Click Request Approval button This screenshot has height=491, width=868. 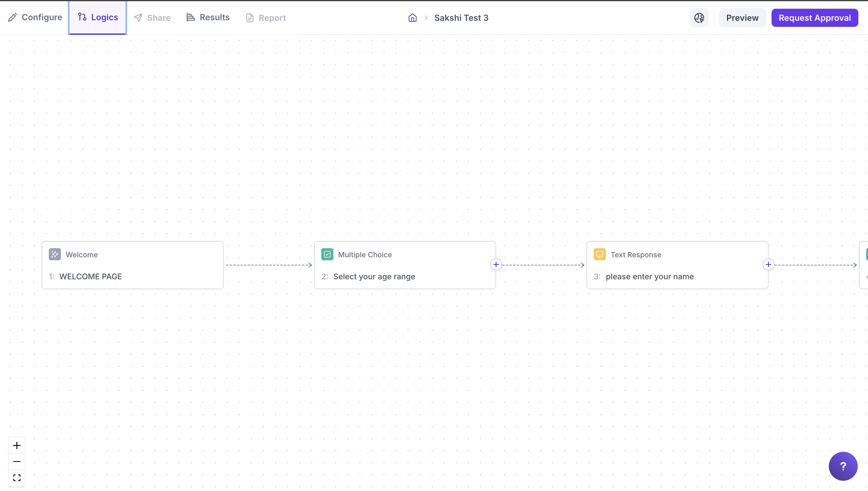click(x=815, y=18)
